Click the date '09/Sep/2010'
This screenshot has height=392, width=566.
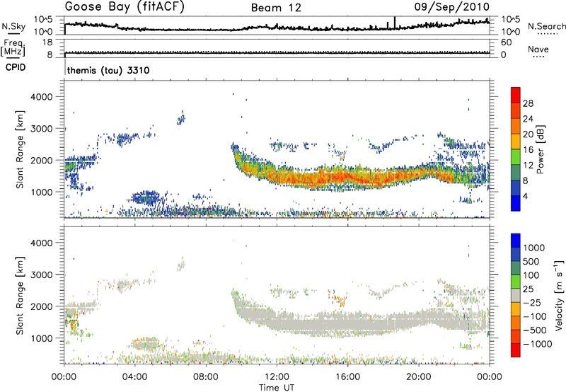tap(452, 6)
